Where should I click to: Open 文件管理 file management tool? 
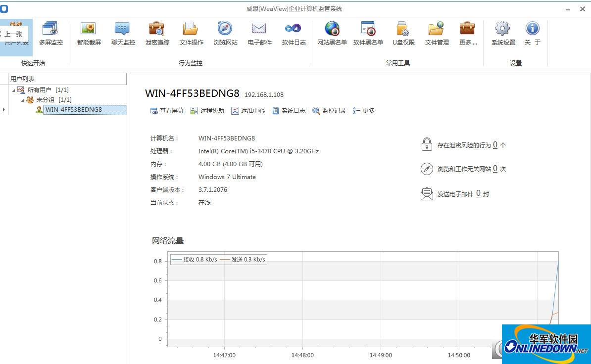pos(436,34)
